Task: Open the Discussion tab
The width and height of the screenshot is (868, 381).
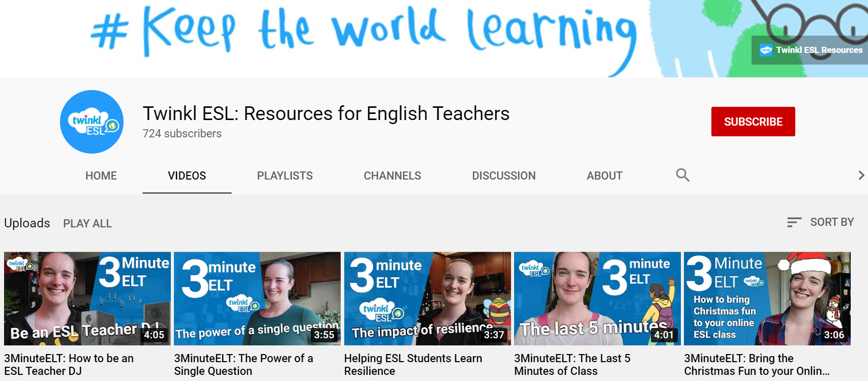Action: point(503,176)
